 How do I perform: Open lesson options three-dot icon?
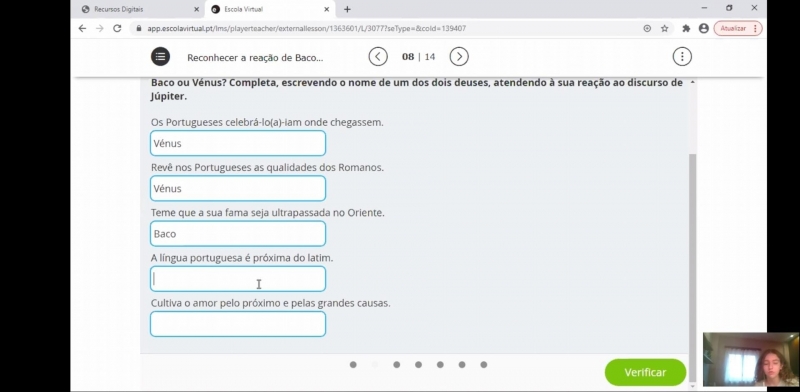(682, 57)
